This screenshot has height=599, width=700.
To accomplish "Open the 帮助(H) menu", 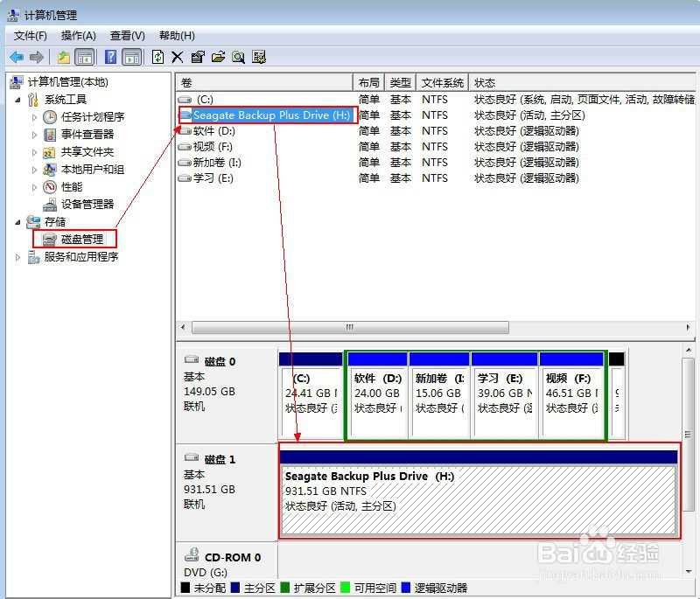I will pos(177,36).
